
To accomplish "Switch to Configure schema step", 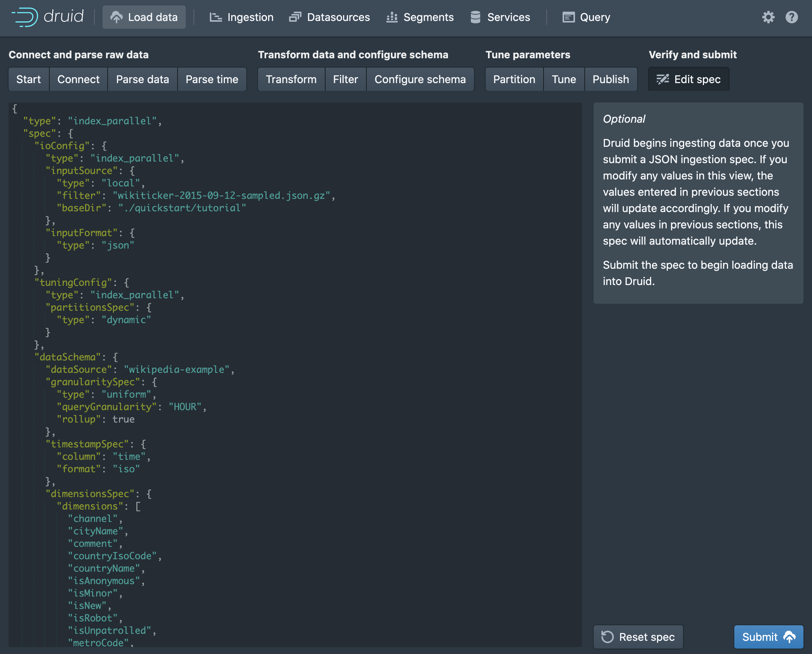I will (420, 79).
